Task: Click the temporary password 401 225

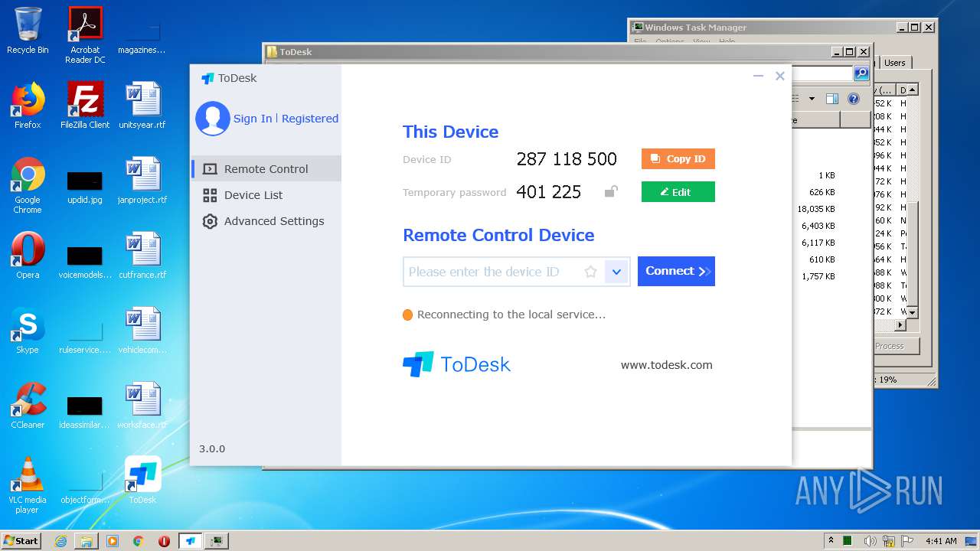Action: click(549, 192)
